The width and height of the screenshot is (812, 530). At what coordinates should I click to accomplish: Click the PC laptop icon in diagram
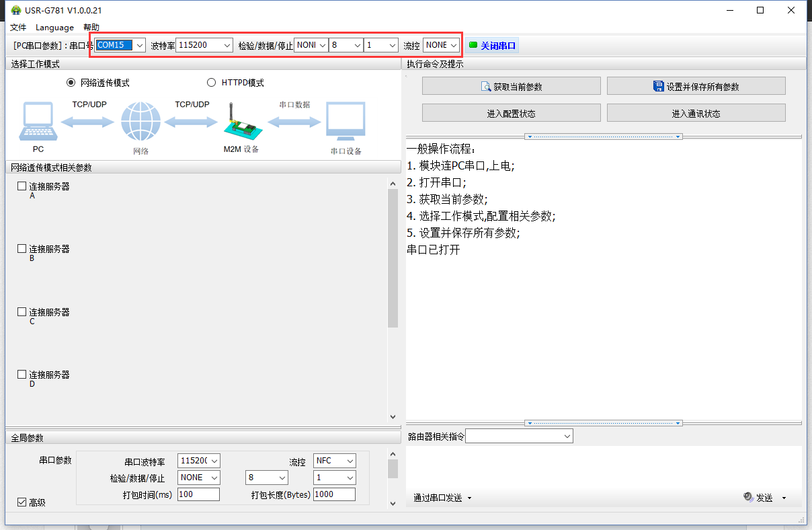[x=38, y=122]
